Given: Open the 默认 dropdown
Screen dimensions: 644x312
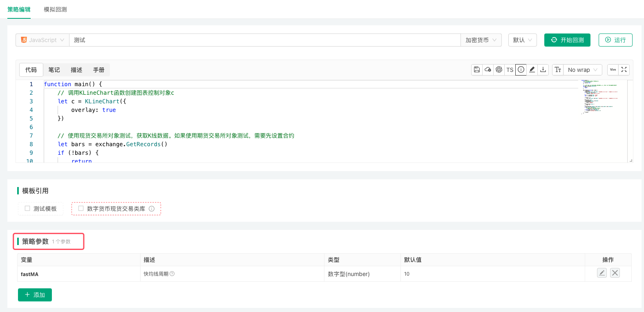Looking at the screenshot, I should 523,40.
